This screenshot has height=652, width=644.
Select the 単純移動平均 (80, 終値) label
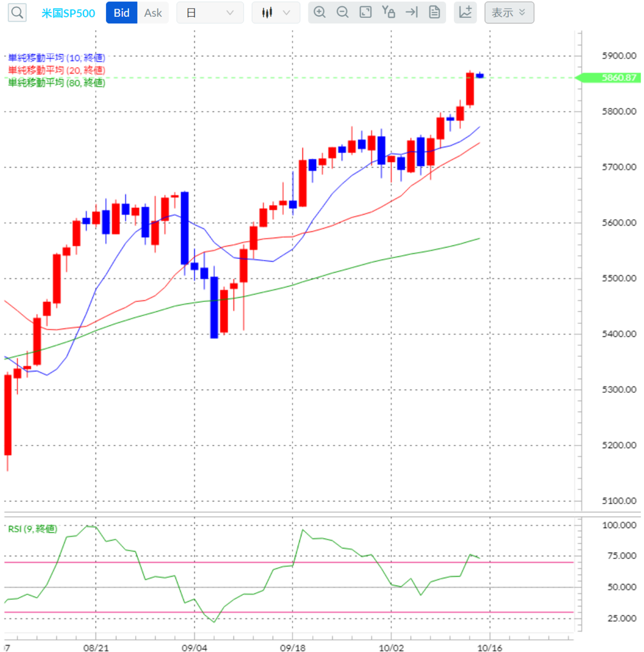pyautogui.click(x=57, y=83)
